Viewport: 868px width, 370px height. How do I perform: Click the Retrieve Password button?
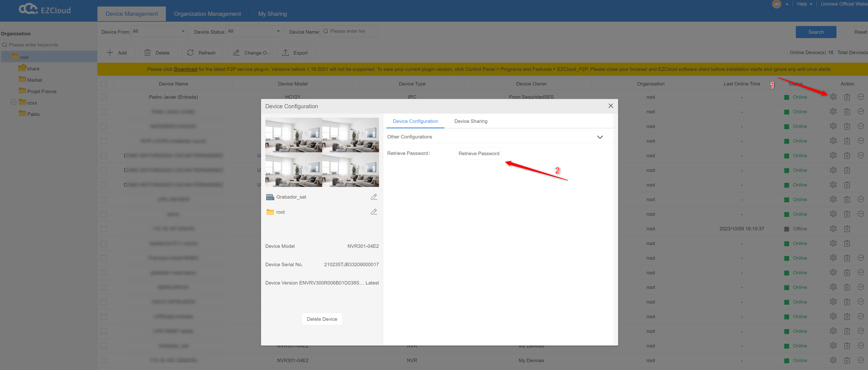click(x=479, y=153)
